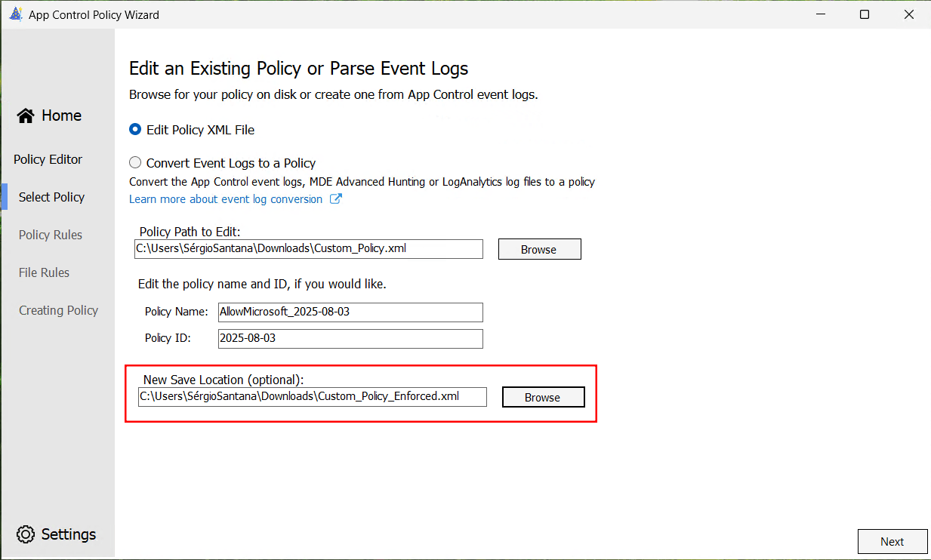The width and height of the screenshot is (931, 560).
Task: Click the wizard hat app icon
Action: coord(15,14)
